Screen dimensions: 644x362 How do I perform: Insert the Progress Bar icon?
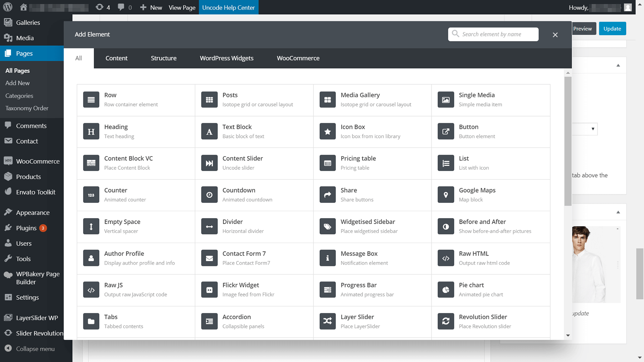pos(327,290)
